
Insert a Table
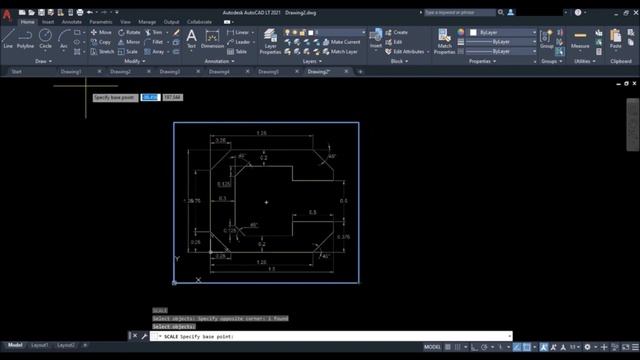click(237, 52)
